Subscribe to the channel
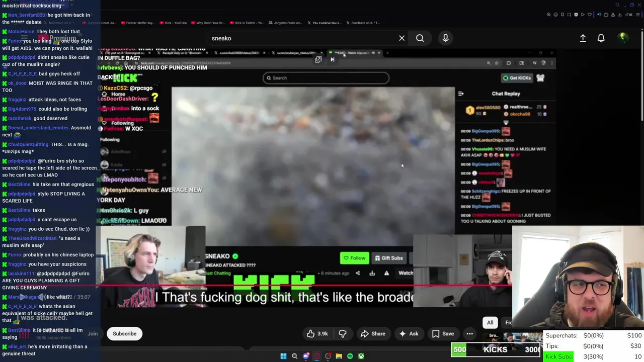 click(124, 334)
